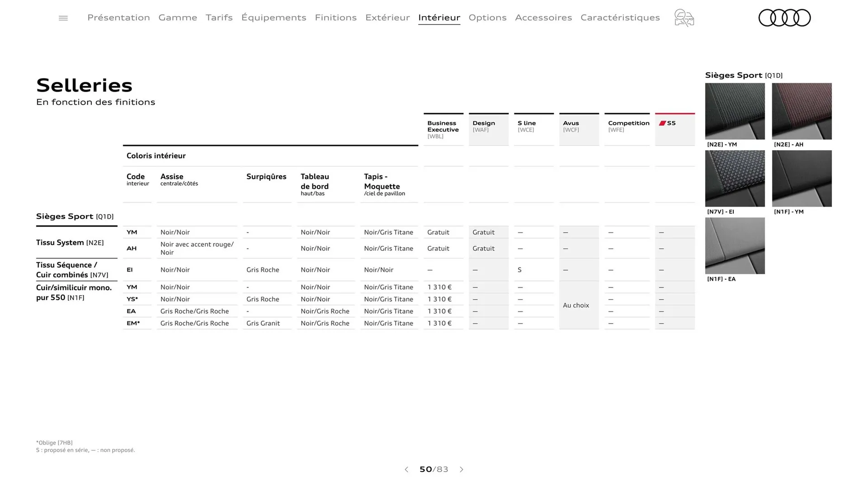Click the Competition [WFE] column header
This screenshot has width=868, height=488.
click(x=627, y=129)
